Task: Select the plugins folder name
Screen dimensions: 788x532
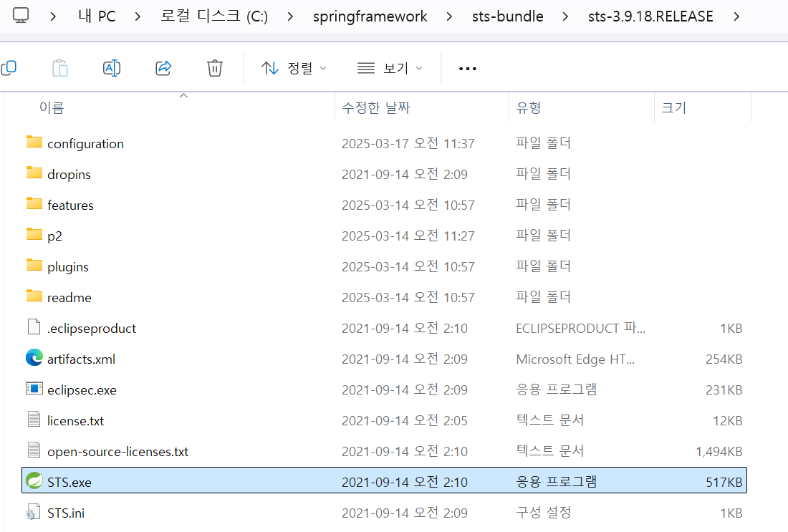Action: 68,267
